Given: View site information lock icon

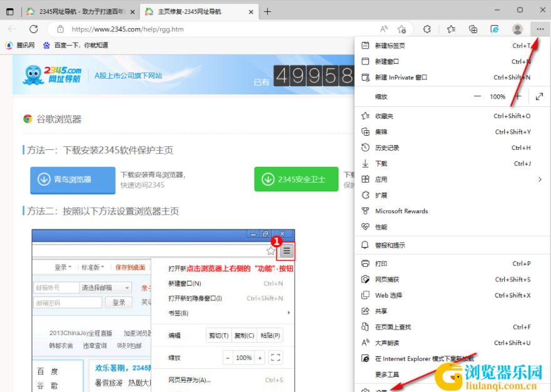Looking at the screenshot, I should coord(61,29).
